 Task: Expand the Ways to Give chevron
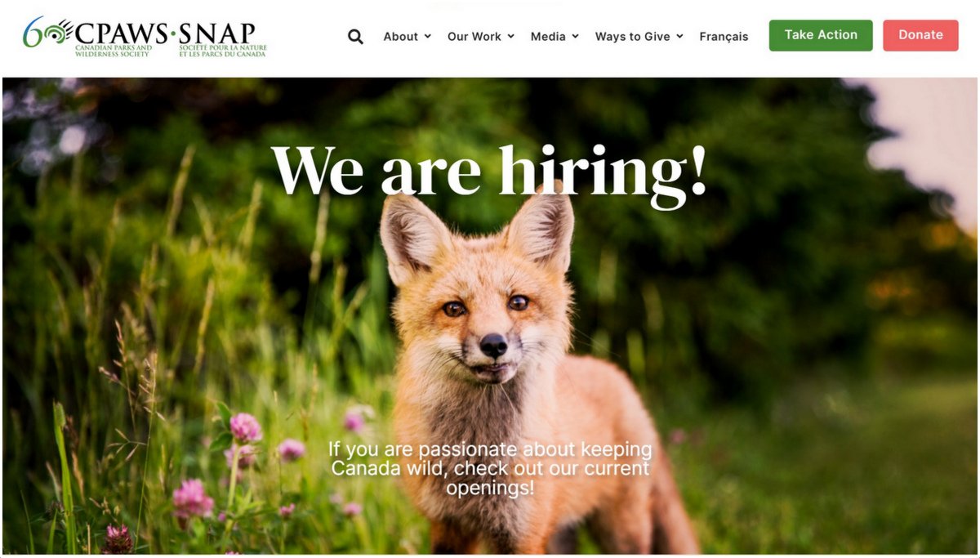click(x=679, y=37)
